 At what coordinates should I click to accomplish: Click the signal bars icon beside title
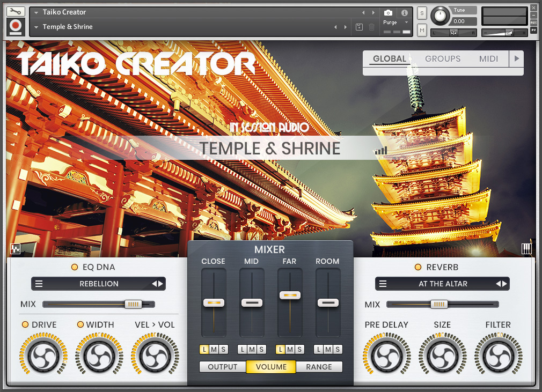[x=381, y=151]
